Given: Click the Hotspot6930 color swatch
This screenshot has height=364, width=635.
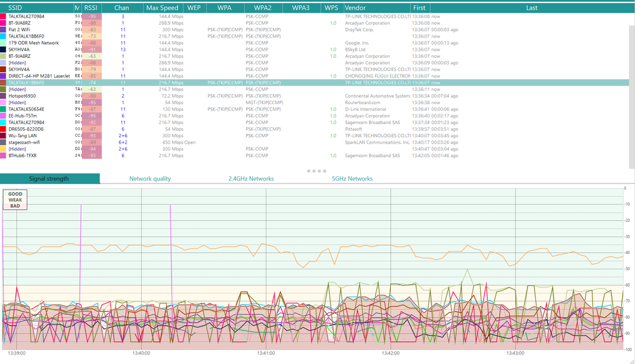Looking at the screenshot, I should tap(3, 96).
